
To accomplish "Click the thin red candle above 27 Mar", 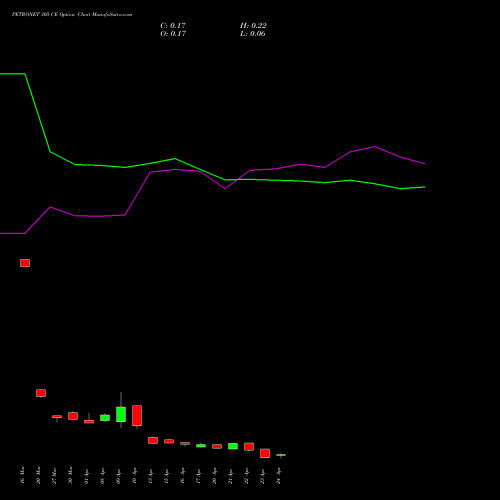I will pyautogui.click(x=57, y=417).
